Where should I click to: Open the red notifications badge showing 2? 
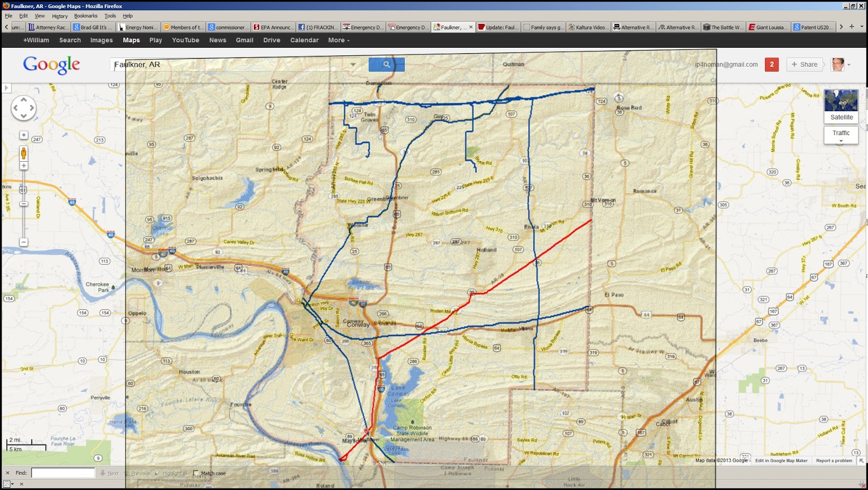tap(771, 65)
